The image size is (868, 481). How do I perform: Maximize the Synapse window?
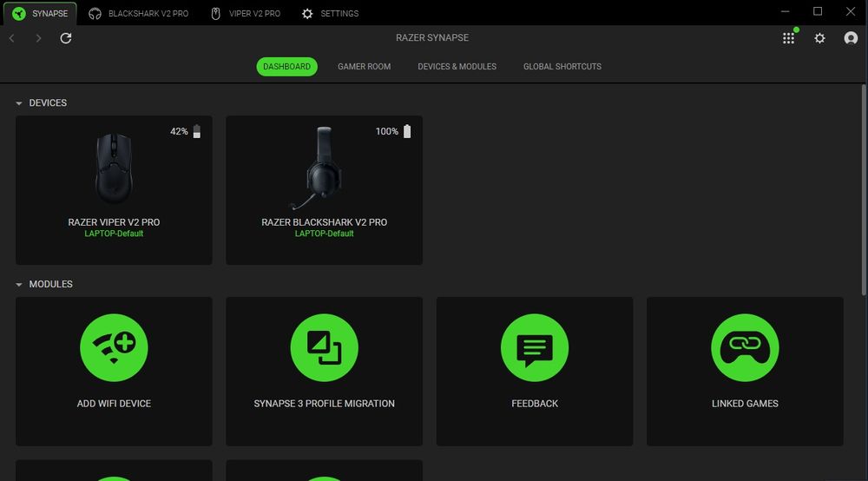click(x=818, y=11)
